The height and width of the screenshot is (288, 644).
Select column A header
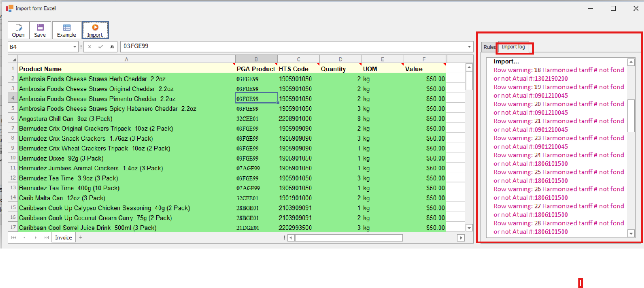[126, 59]
